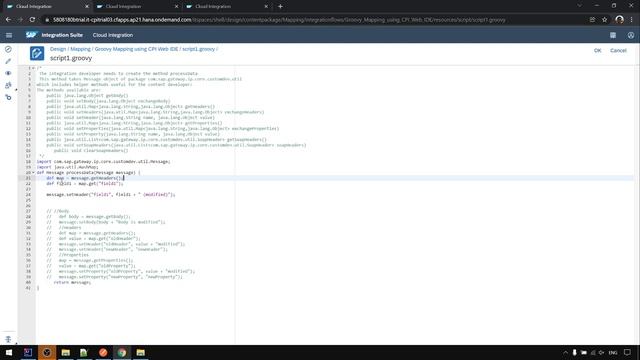
Task: Click Cloud Integration in the SAP header
Action: pos(113,36)
